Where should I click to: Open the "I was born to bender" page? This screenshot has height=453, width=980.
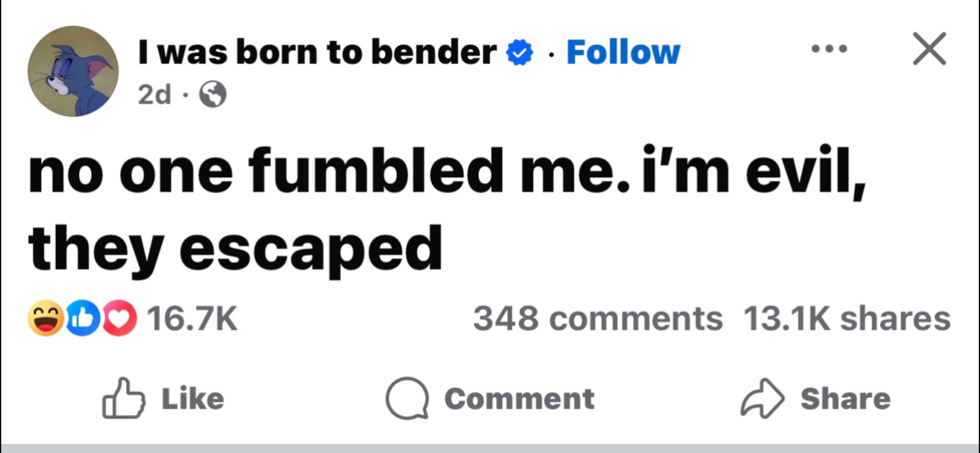tap(317, 52)
